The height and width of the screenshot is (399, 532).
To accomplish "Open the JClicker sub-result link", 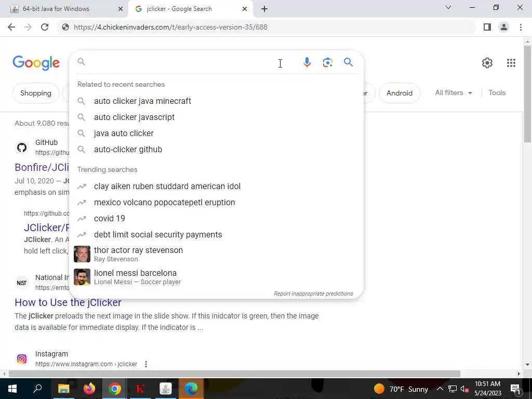I will [47, 228].
